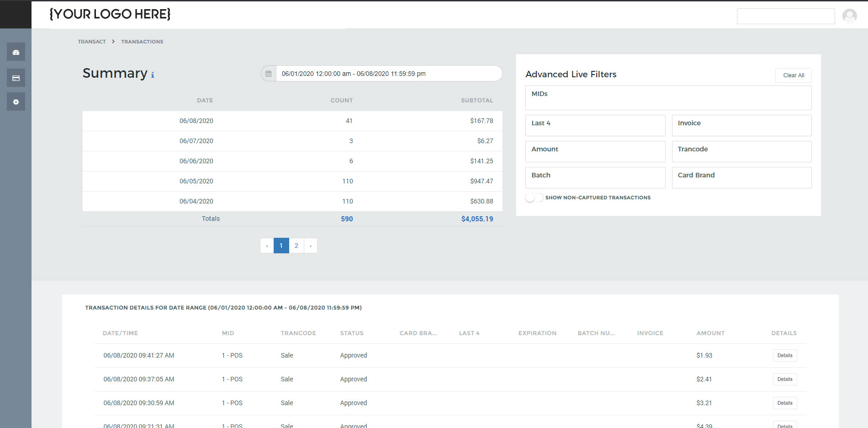The image size is (868, 428).
Task: Expand the Trancode filter field
Action: coord(741,151)
